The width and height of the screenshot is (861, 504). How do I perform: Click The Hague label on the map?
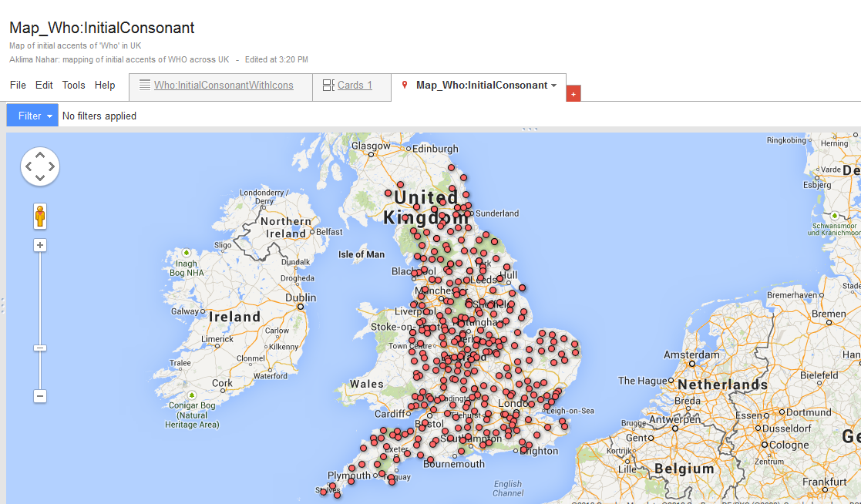pos(642,381)
